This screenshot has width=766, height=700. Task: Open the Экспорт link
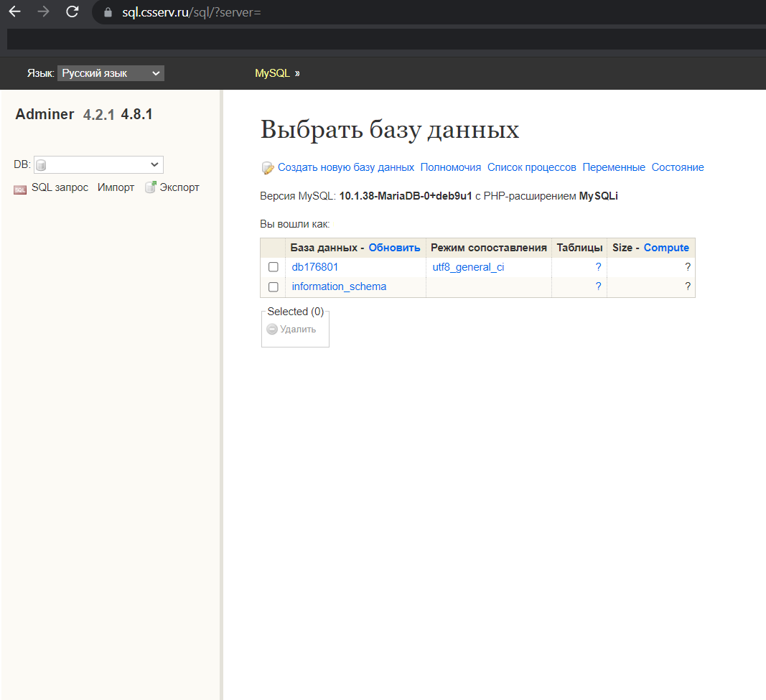(179, 187)
